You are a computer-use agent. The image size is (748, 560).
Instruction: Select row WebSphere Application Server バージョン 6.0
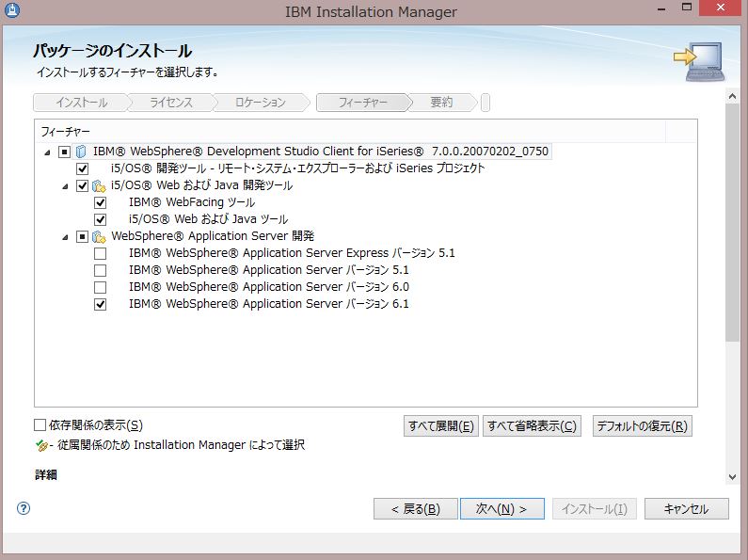(x=268, y=287)
